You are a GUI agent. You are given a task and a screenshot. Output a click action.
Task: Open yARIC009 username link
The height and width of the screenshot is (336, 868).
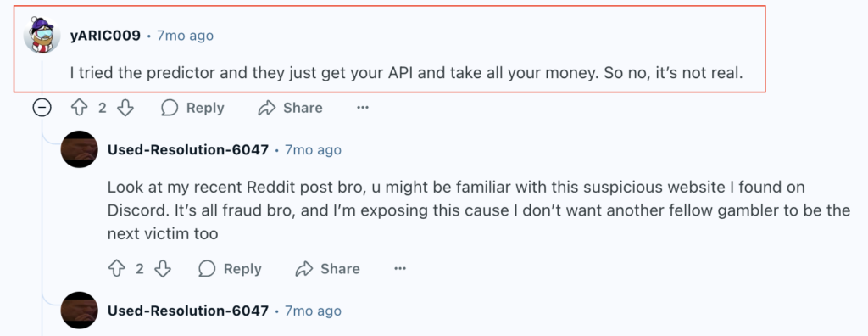[105, 36]
